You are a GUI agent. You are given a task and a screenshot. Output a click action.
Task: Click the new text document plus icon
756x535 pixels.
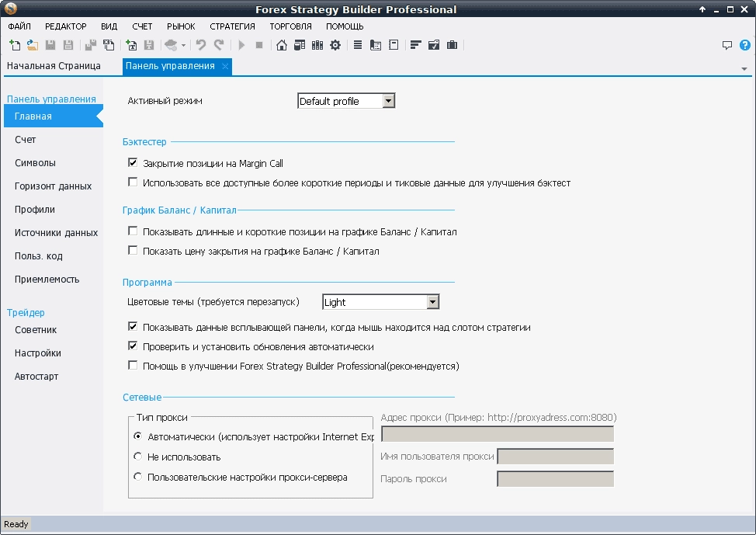coord(130,45)
